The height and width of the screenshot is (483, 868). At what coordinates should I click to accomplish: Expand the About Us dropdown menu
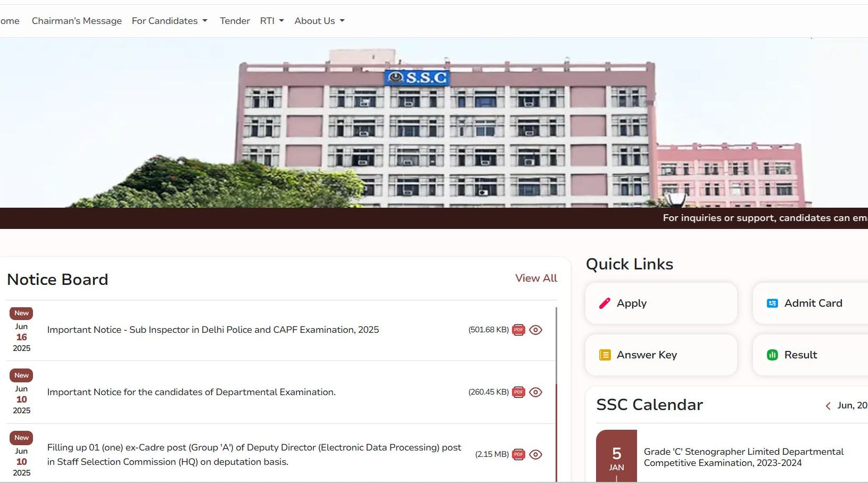(x=319, y=21)
